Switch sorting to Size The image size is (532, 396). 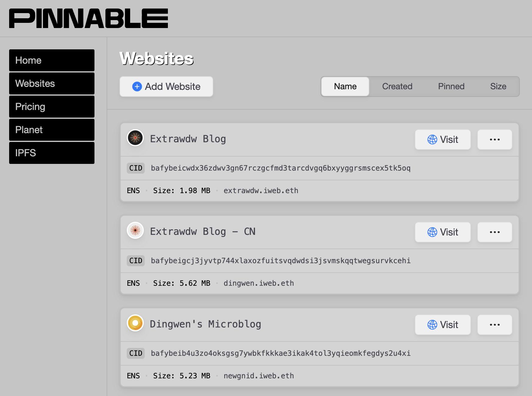[498, 87]
